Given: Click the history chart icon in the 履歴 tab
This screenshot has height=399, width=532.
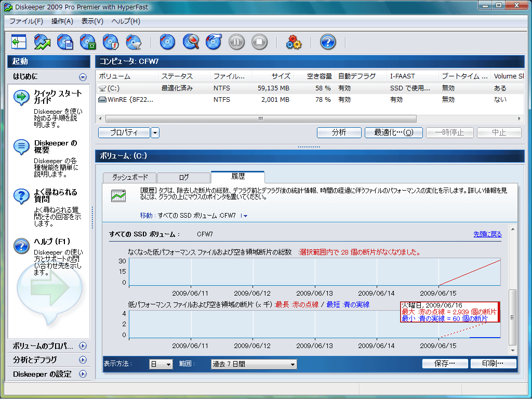Looking at the screenshot, I should point(118,196).
